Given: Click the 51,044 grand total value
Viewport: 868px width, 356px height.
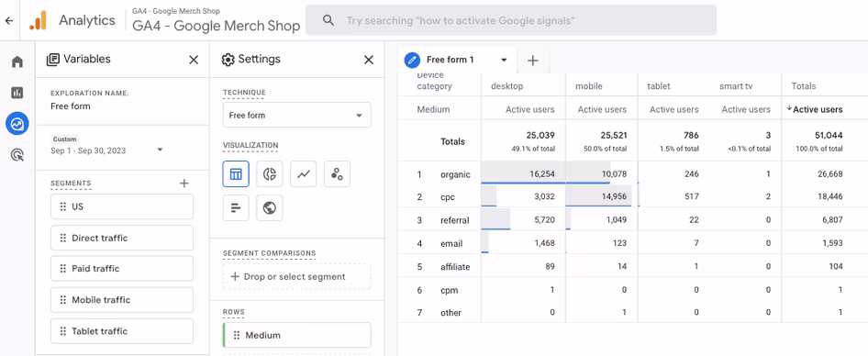Looking at the screenshot, I should (x=829, y=135).
